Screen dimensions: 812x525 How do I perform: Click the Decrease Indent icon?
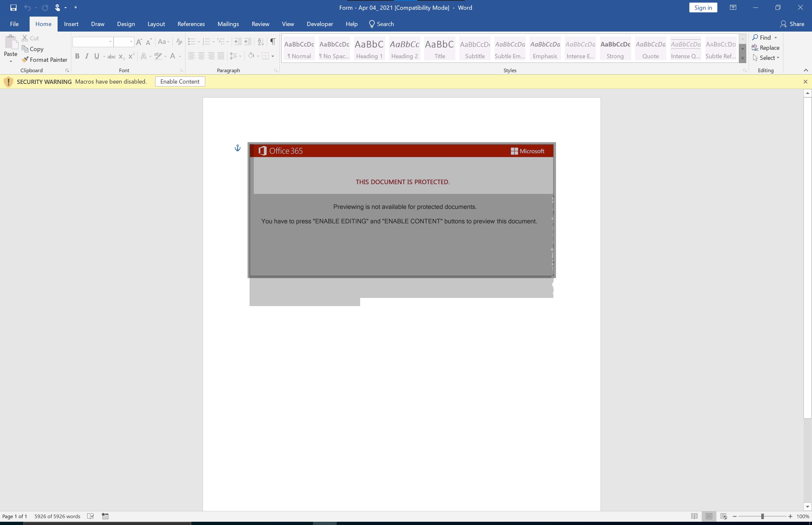point(238,42)
